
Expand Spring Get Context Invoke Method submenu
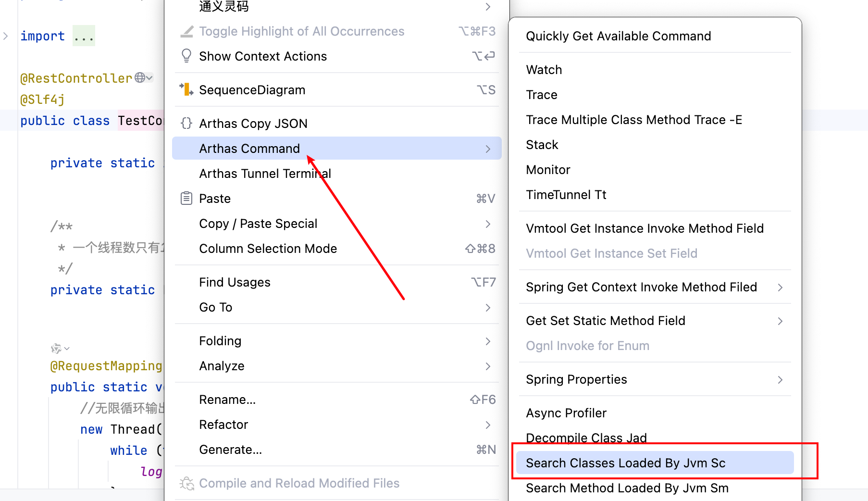(780, 287)
